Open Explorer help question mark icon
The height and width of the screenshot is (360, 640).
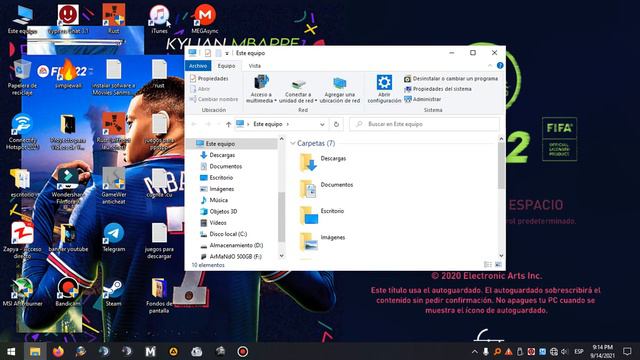(x=500, y=66)
